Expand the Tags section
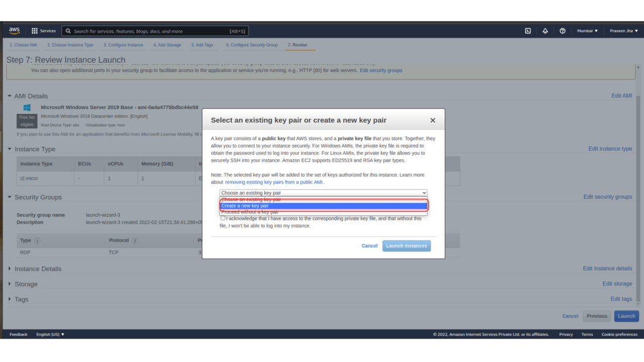Viewport: 644px width, 362px height. pyautogui.click(x=9, y=299)
